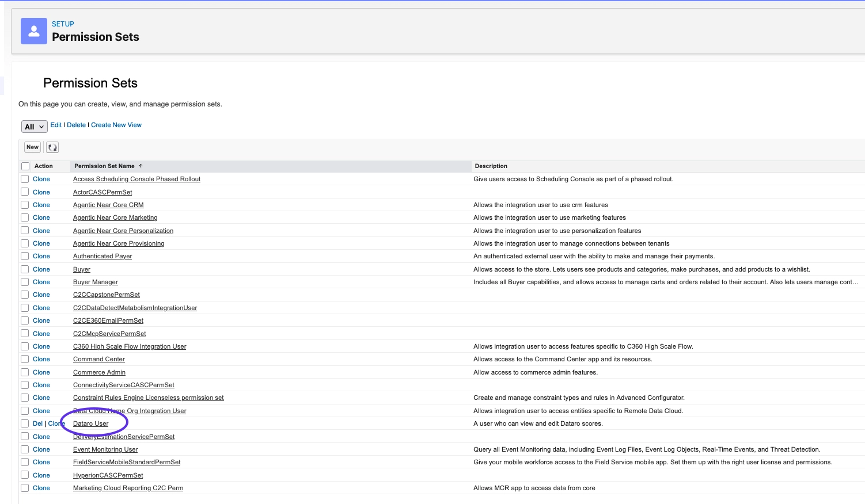Viewport: 865px width, 504px height.
Task: Click the Permission Sets user icon
Action: coord(34,31)
